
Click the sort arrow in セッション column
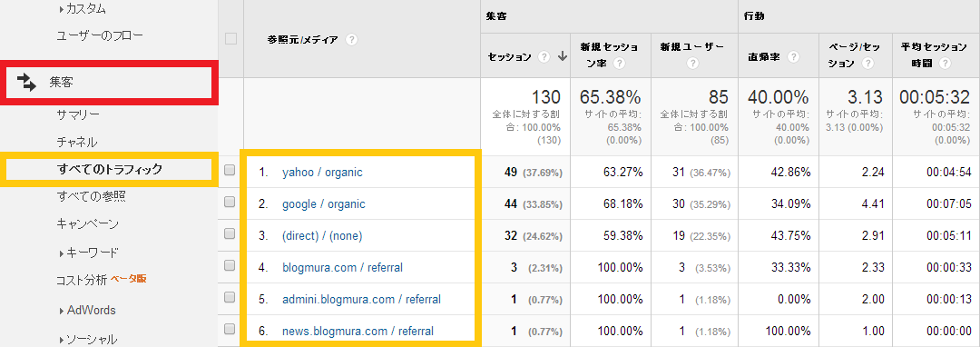pos(562,56)
